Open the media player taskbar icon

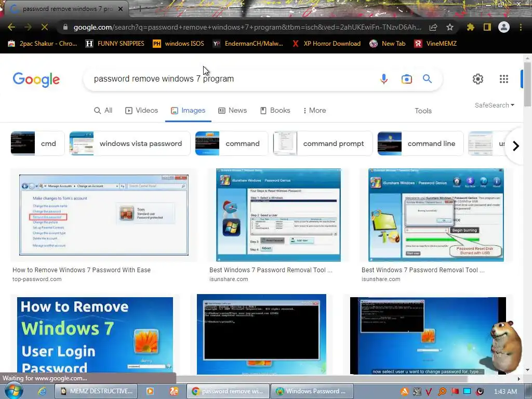tap(150, 391)
